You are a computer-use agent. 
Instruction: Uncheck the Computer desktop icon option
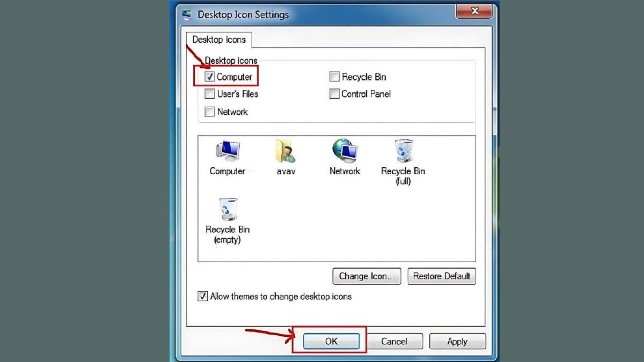click(209, 77)
